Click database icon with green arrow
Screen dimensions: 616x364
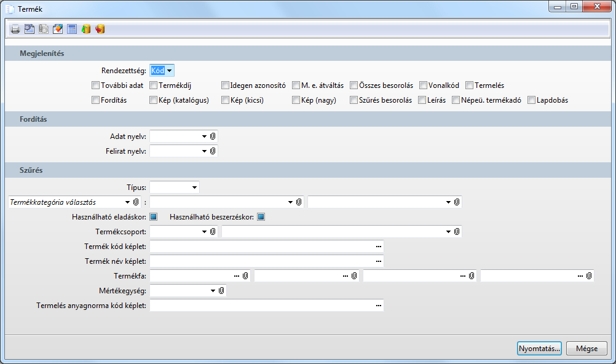coord(86,29)
